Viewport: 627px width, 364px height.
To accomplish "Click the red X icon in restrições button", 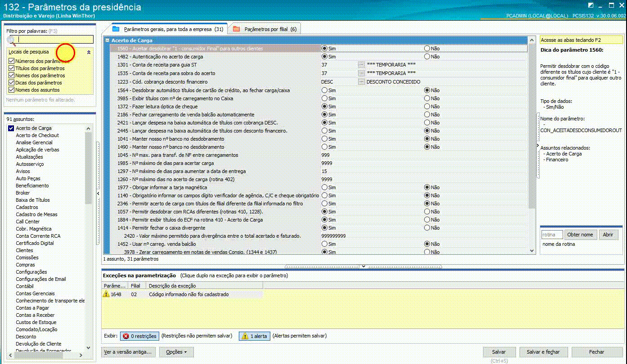I will 125,336.
